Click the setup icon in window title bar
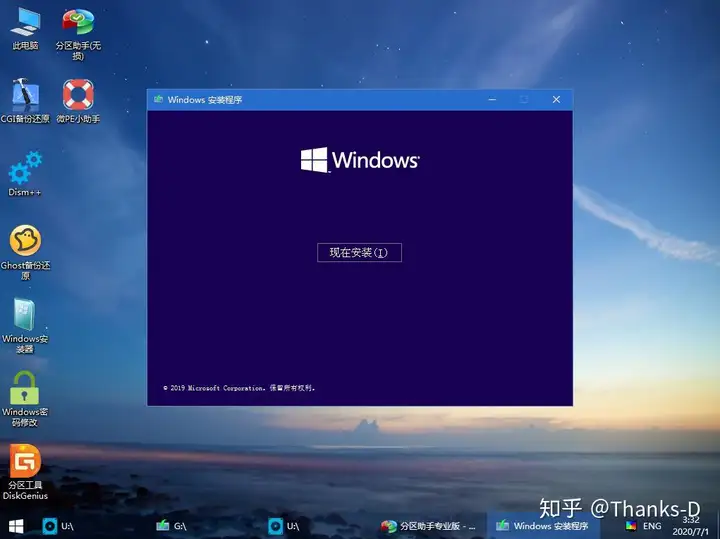 pos(158,99)
